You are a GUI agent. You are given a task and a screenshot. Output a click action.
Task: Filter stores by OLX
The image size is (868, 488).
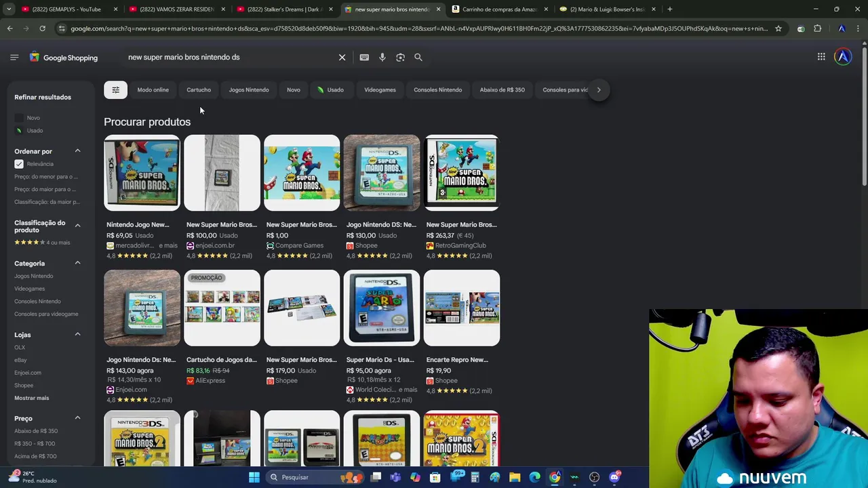20,347
